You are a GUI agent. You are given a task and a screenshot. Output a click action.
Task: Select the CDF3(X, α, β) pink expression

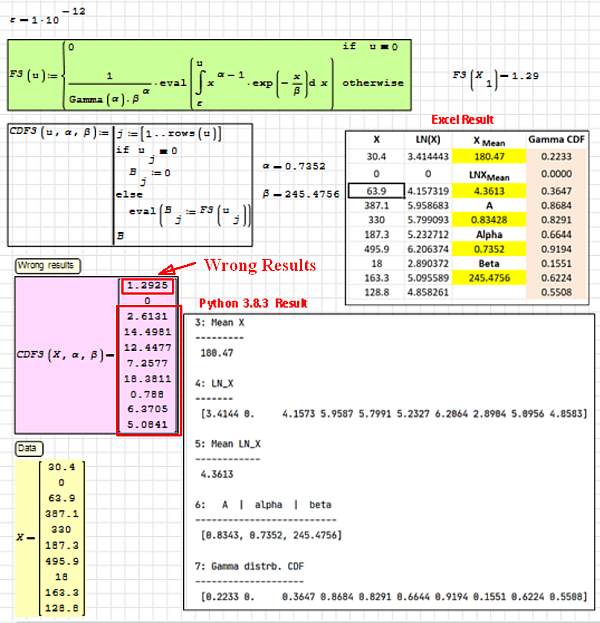point(66,357)
